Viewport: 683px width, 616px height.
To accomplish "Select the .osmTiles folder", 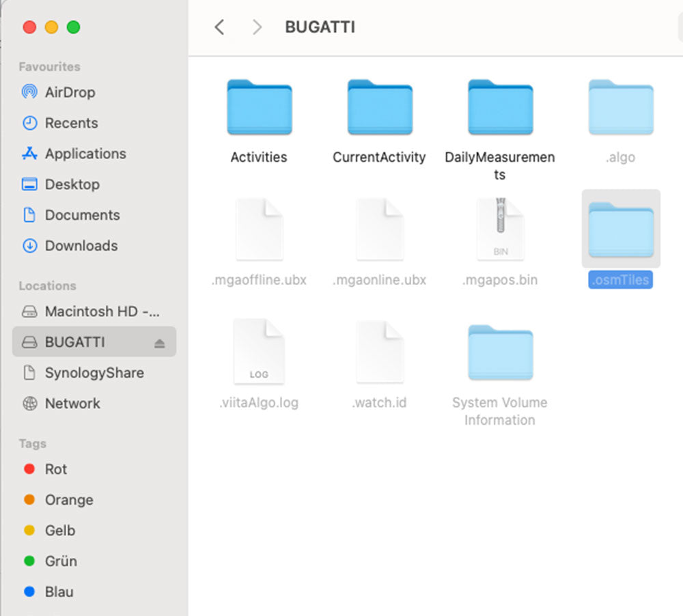I will (x=620, y=230).
